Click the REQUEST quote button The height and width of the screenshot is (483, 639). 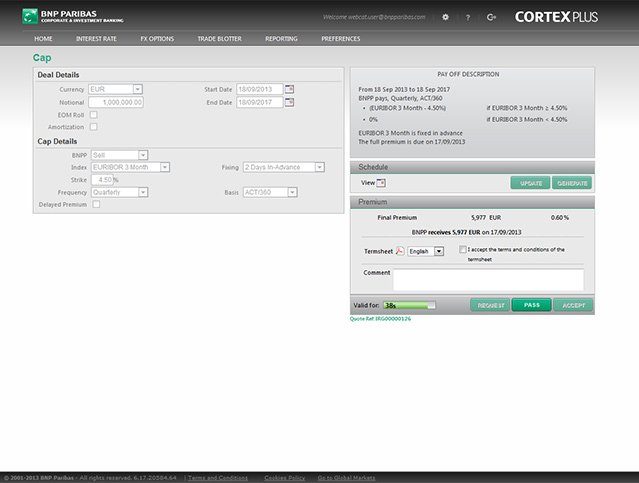tap(490, 305)
